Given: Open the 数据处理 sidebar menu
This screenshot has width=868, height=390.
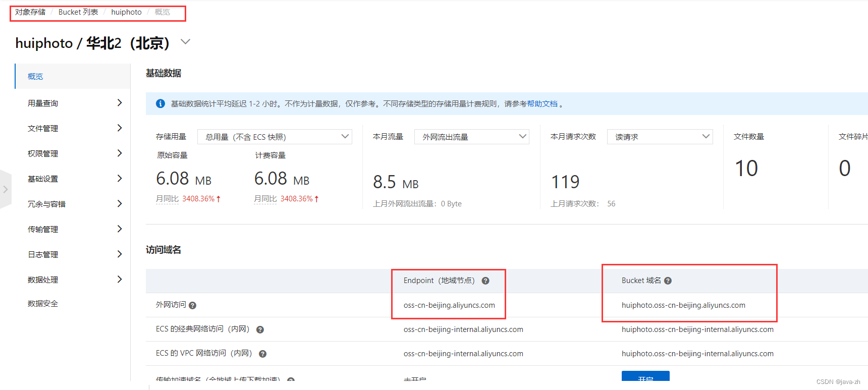Looking at the screenshot, I should pos(73,280).
